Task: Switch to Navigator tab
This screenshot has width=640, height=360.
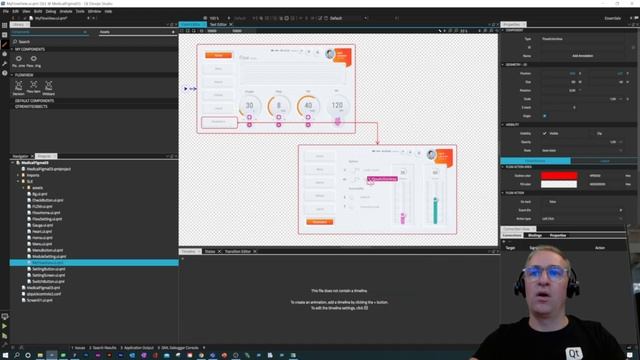Action: point(20,156)
